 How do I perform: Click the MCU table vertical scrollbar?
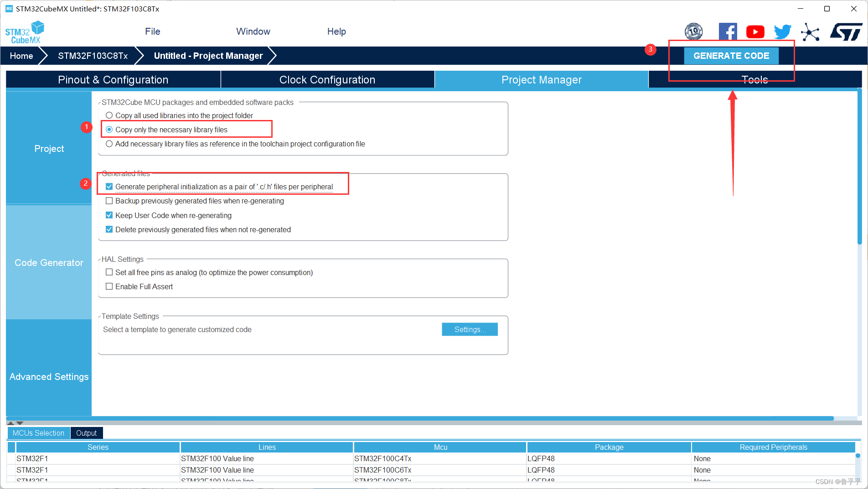[x=858, y=456]
